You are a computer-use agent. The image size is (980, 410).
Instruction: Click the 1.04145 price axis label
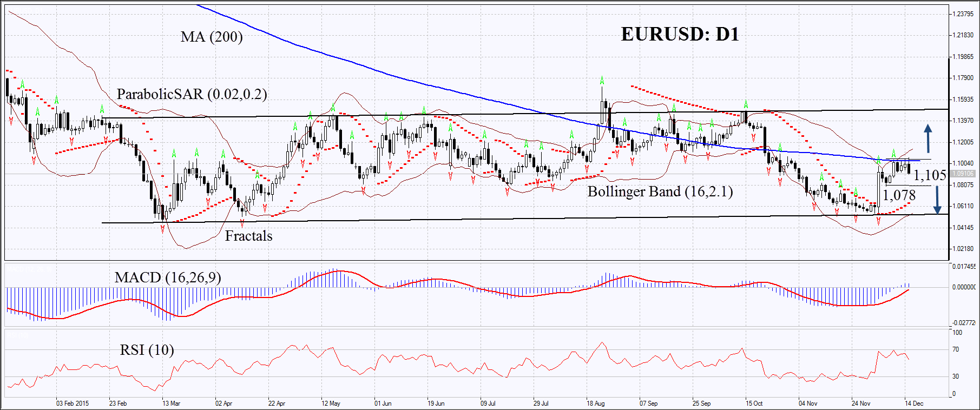[x=963, y=228]
